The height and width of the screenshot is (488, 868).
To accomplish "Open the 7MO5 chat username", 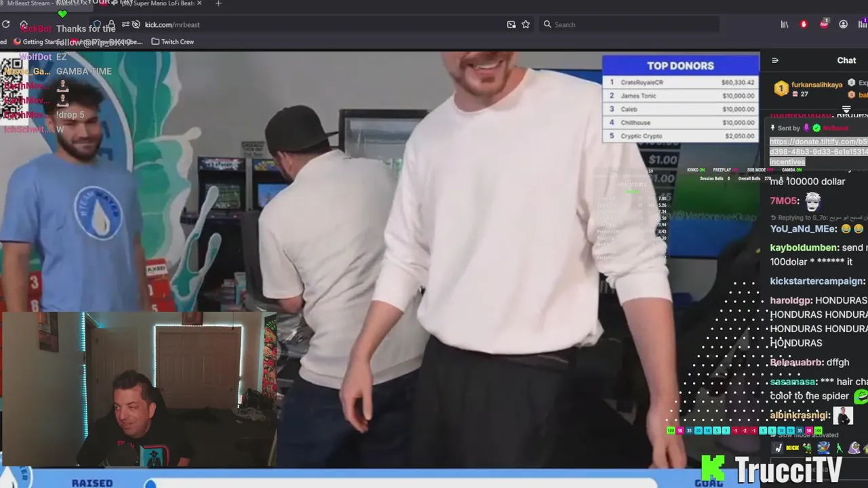I will tap(783, 201).
